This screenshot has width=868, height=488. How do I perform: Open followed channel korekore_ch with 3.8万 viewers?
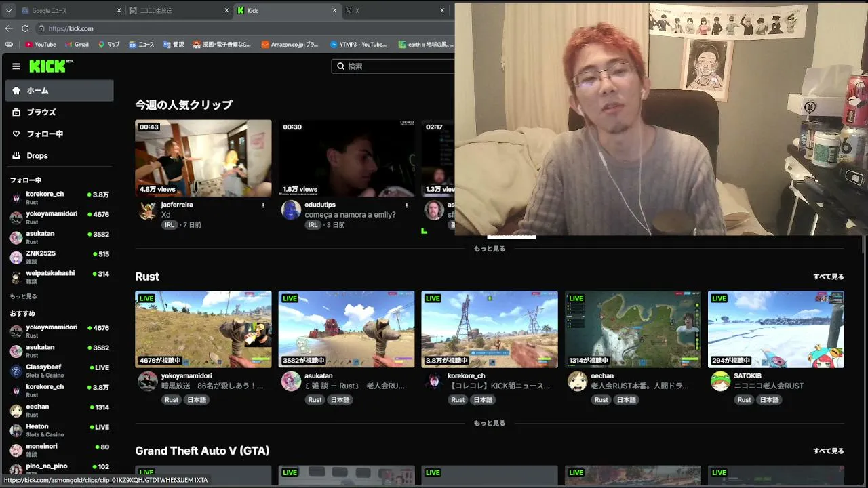(x=60, y=197)
